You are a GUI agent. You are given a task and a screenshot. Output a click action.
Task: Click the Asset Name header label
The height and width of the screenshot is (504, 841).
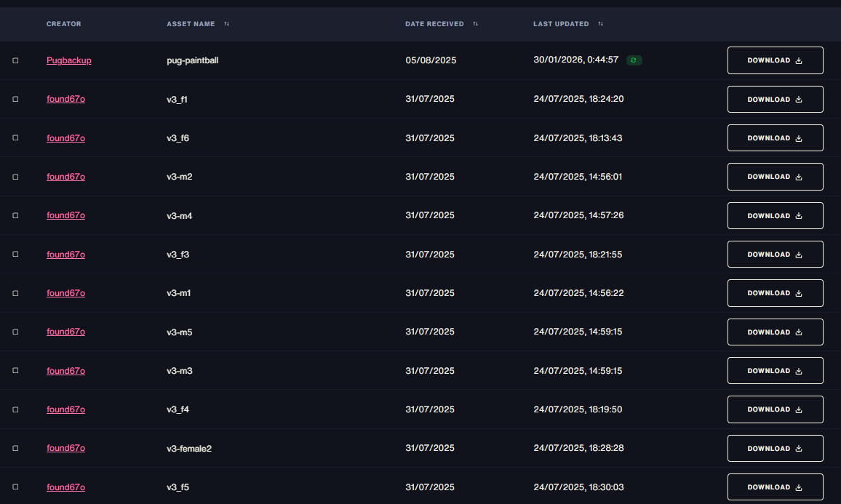click(191, 23)
